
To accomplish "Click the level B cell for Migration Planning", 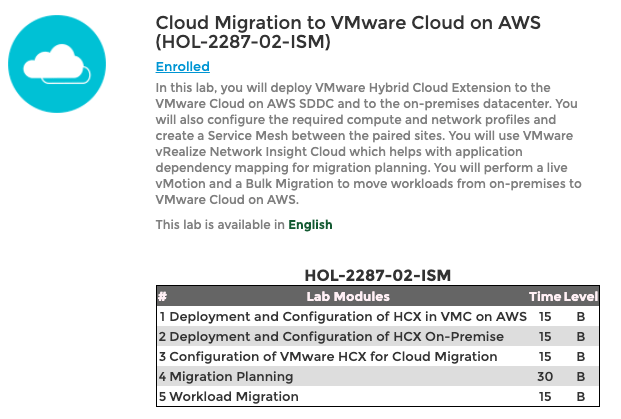I will tap(581, 376).
